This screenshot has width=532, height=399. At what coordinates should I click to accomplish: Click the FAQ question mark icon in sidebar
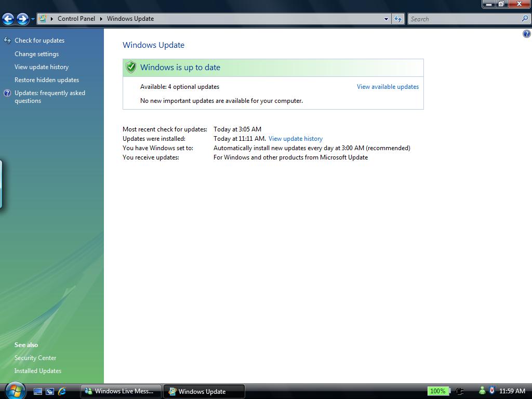tap(7, 93)
